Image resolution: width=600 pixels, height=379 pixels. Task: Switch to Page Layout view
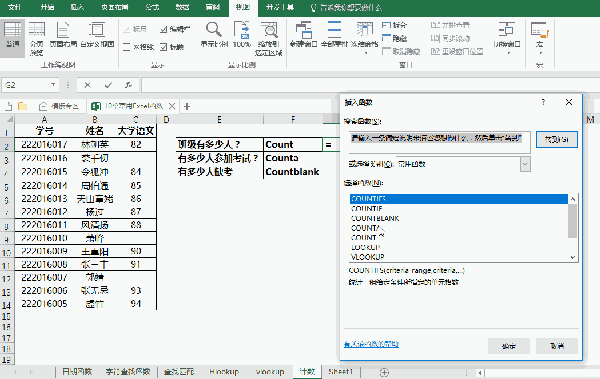pyautogui.click(x=63, y=34)
